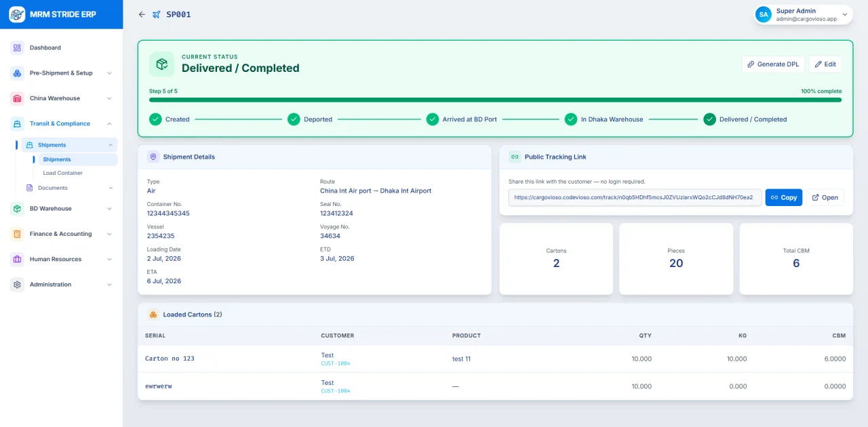Click seal number '123412324'
Viewport: 868px width, 427px height.
[x=336, y=213]
